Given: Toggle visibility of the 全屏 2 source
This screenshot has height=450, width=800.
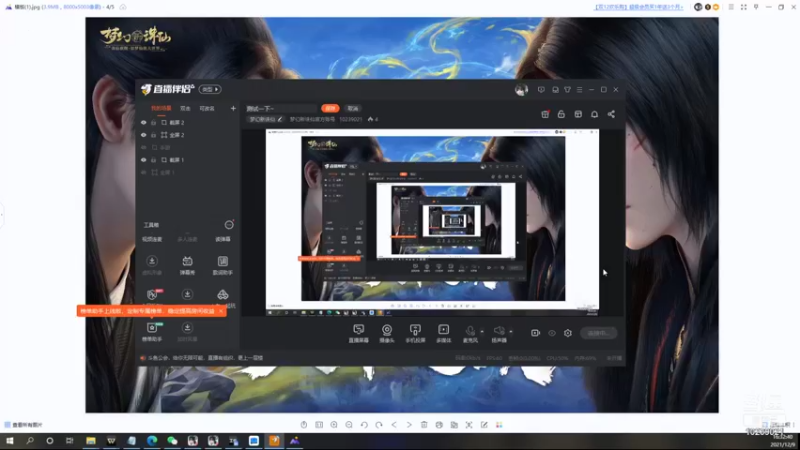Looking at the screenshot, I should (x=143, y=135).
